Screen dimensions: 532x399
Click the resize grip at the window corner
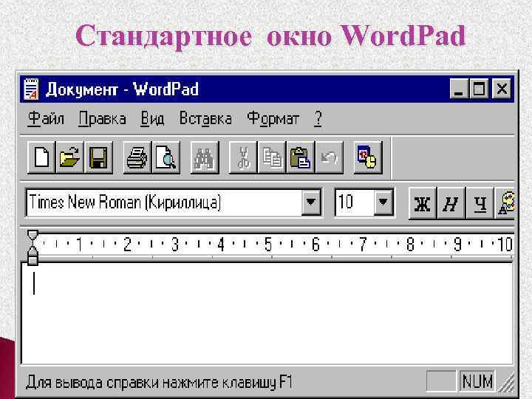click(x=507, y=383)
